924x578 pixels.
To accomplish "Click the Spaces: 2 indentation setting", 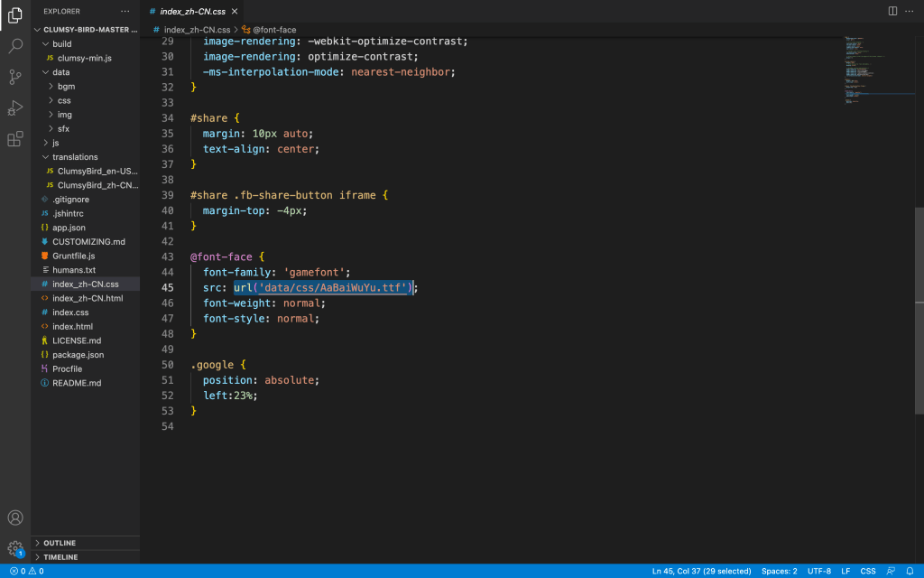I will coord(779,571).
